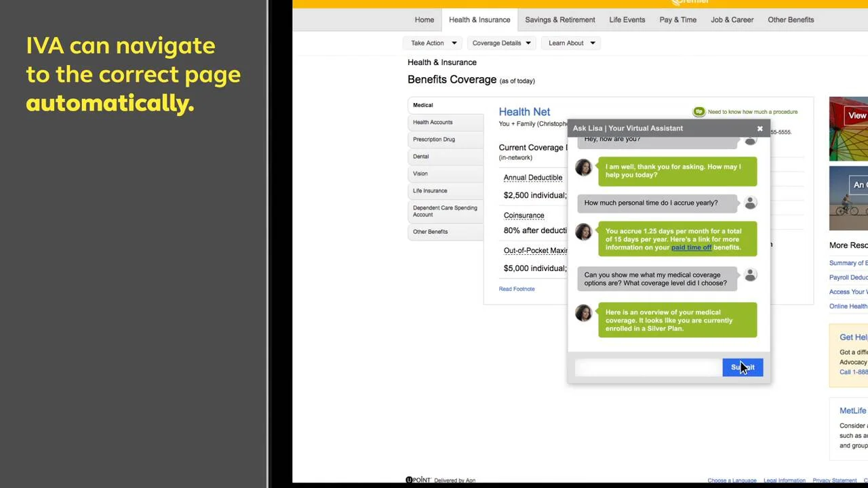Click user avatar beside personal time question

[750, 203]
